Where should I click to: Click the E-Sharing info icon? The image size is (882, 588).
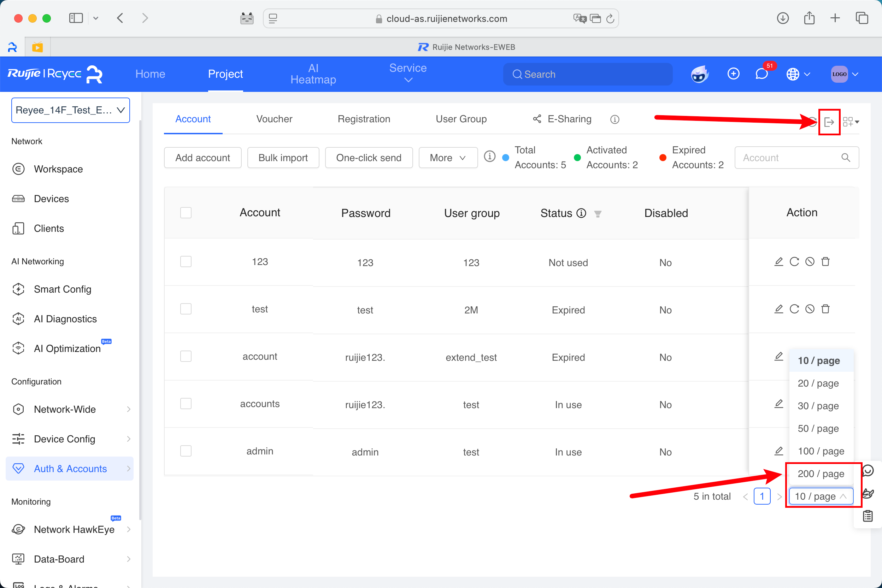click(615, 119)
